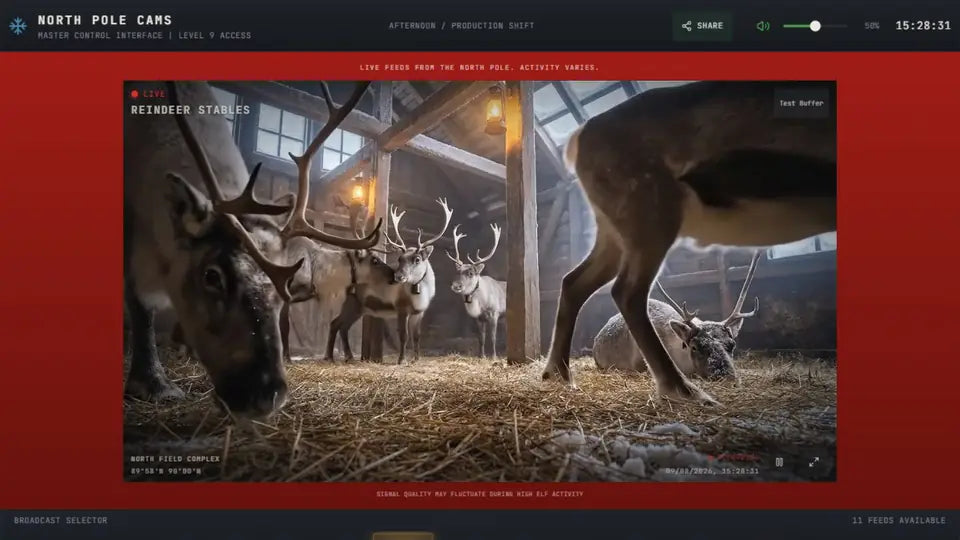Click the 11 FEEDS AVAILABLE text

[899, 520]
